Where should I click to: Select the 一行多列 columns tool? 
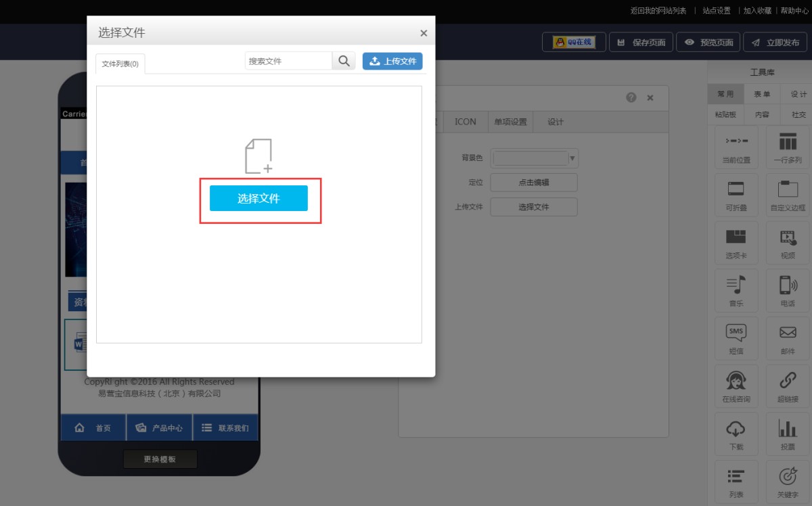[788, 147]
